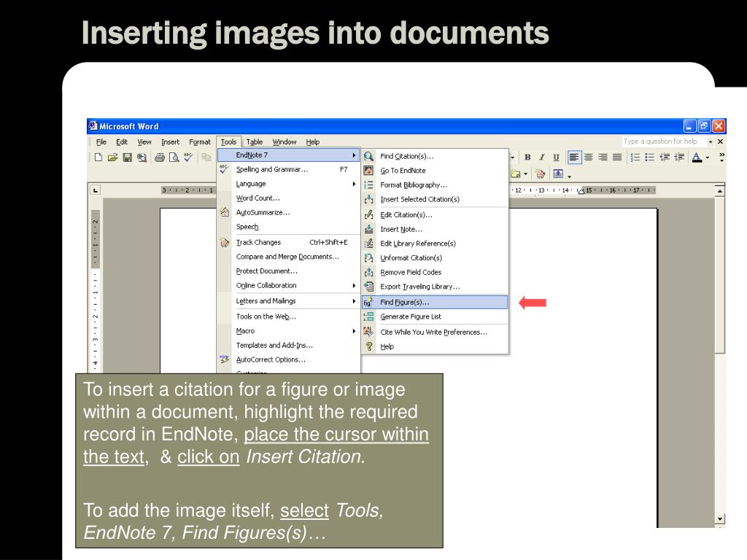Click the Font Color A swatch button
The height and width of the screenshot is (560, 747).
[697, 157]
